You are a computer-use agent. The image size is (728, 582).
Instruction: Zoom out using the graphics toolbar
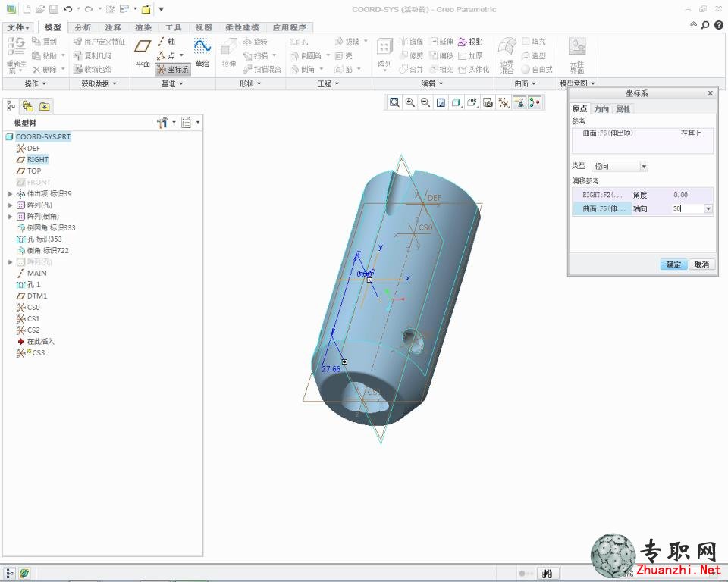pyautogui.click(x=425, y=102)
